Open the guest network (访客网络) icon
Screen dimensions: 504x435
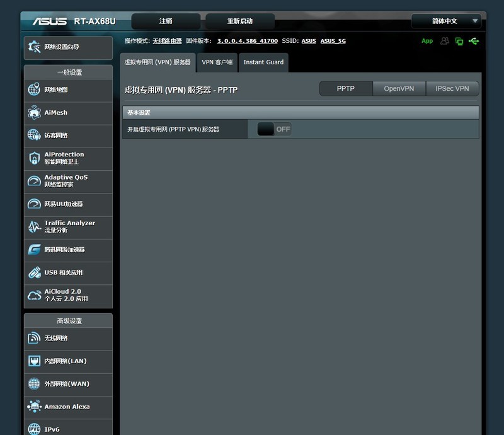click(34, 135)
